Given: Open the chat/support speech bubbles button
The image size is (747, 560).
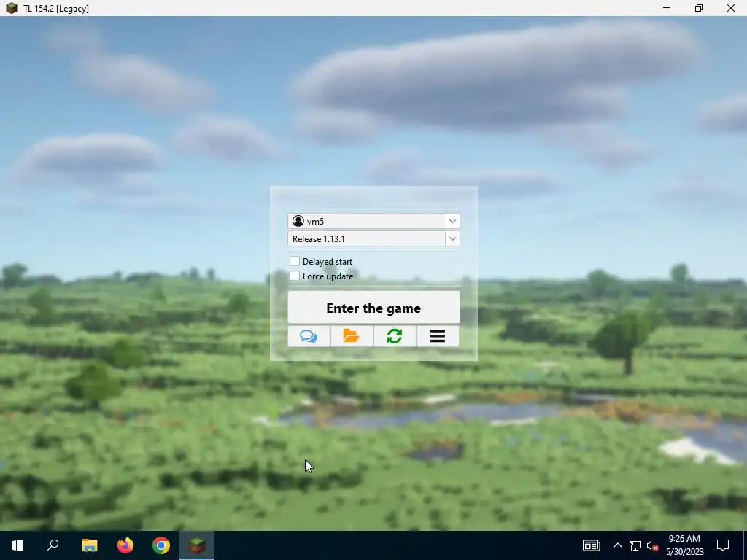Looking at the screenshot, I should tap(309, 336).
